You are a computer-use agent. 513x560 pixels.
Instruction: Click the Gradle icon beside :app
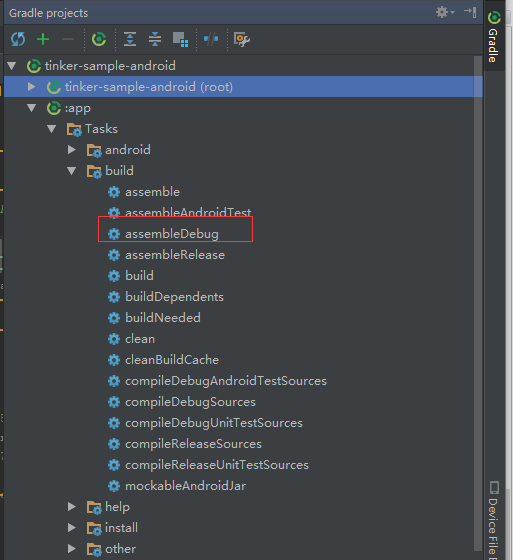click(54, 108)
